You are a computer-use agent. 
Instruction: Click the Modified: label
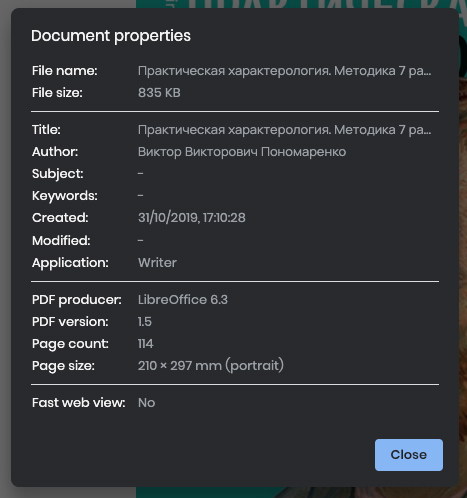click(61, 240)
